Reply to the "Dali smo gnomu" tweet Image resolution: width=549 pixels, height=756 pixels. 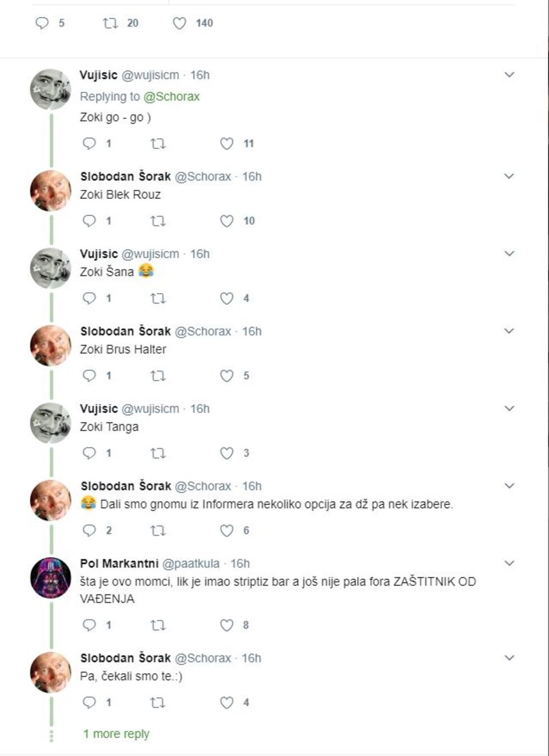[x=89, y=531]
